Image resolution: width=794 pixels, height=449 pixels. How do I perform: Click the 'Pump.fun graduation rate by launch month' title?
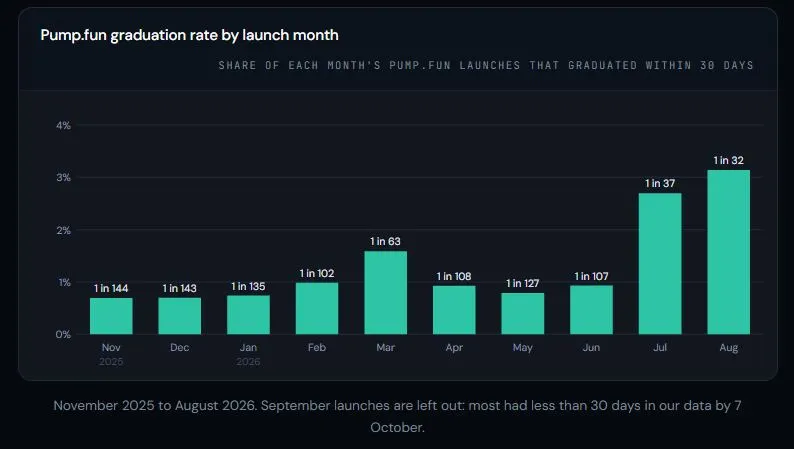189,35
